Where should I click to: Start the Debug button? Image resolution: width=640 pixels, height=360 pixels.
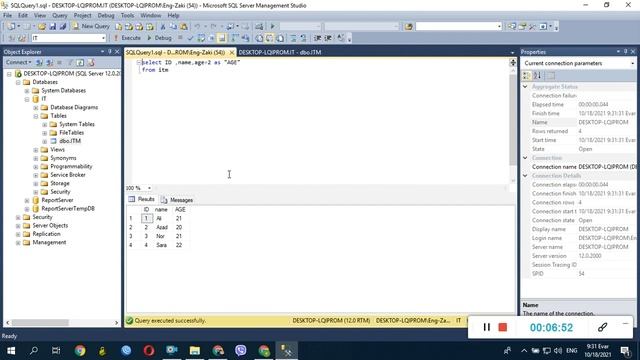click(x=159, y=38)
